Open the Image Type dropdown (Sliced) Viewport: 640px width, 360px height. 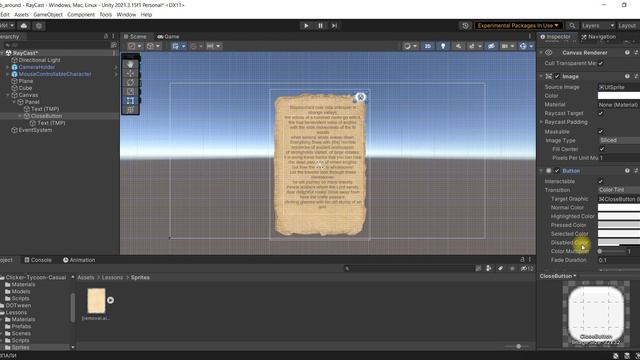[619, 140]
